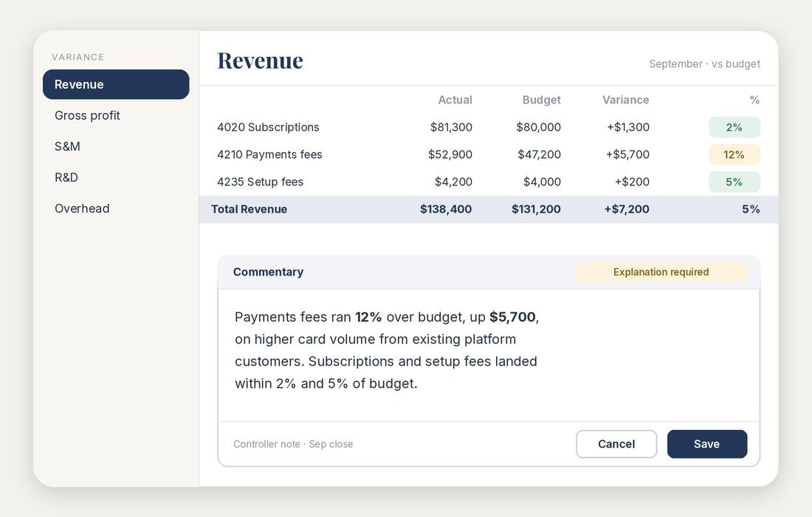
Task: Click the September · vs budget label
Action: click(704, 64)
